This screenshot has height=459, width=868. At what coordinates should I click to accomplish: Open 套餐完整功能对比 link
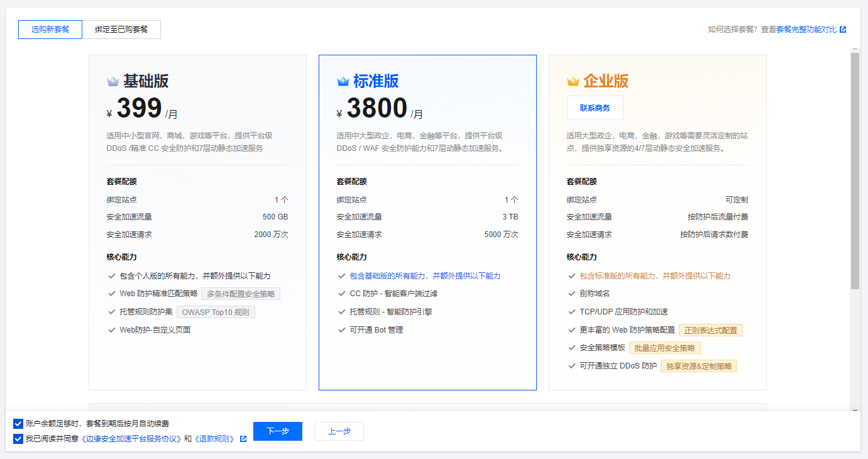806,30
